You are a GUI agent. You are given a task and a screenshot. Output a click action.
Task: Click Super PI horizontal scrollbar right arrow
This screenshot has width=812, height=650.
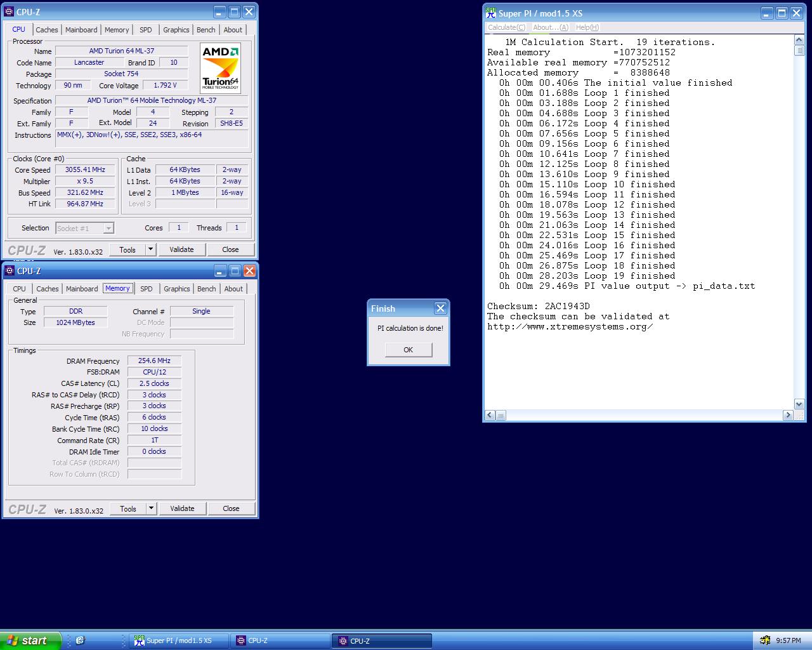click(788, 415)
